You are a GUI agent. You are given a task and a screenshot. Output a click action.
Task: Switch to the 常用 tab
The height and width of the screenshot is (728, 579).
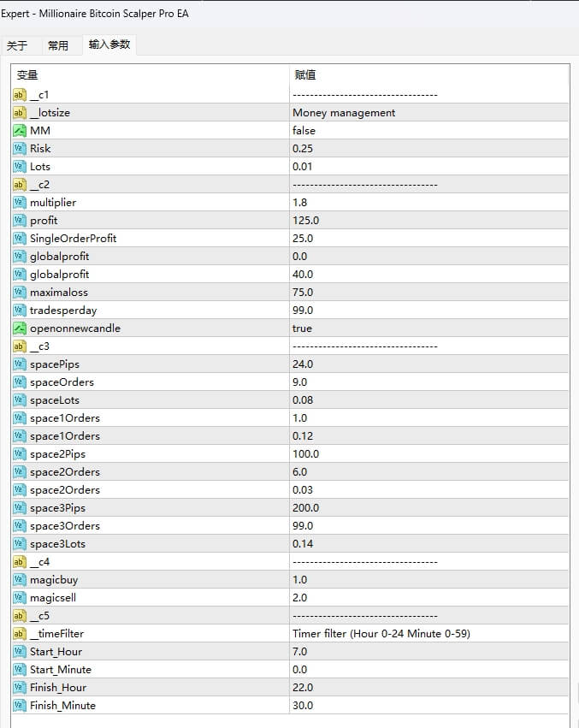pyautogui.click(x=58, y=45)
